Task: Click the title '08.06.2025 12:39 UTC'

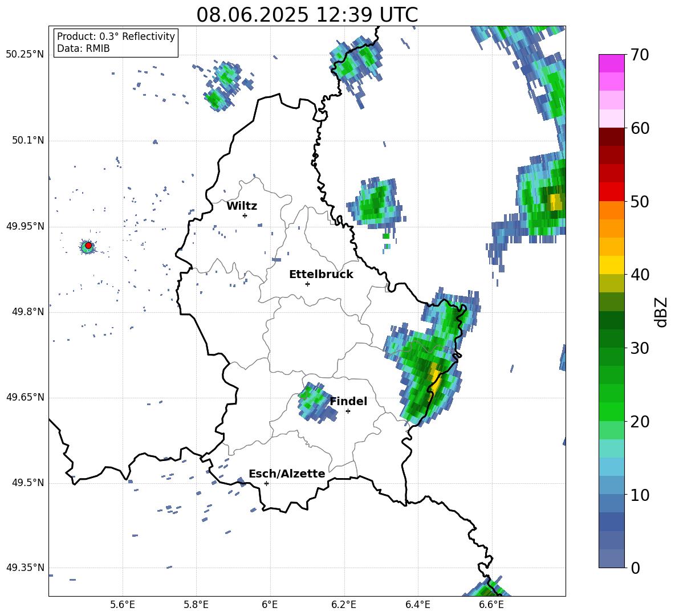Action: [307, 15]
